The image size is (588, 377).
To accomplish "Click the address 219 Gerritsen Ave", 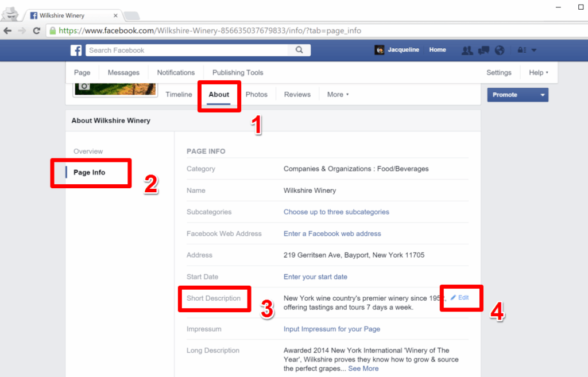I will [354, 255].
